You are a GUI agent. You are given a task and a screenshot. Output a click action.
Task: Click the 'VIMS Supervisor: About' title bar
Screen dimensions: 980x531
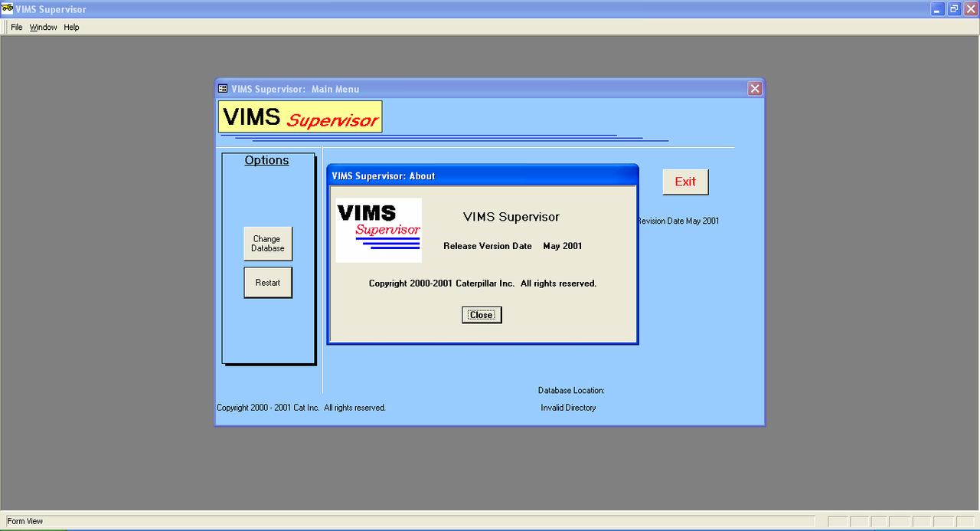click(482, 175)
